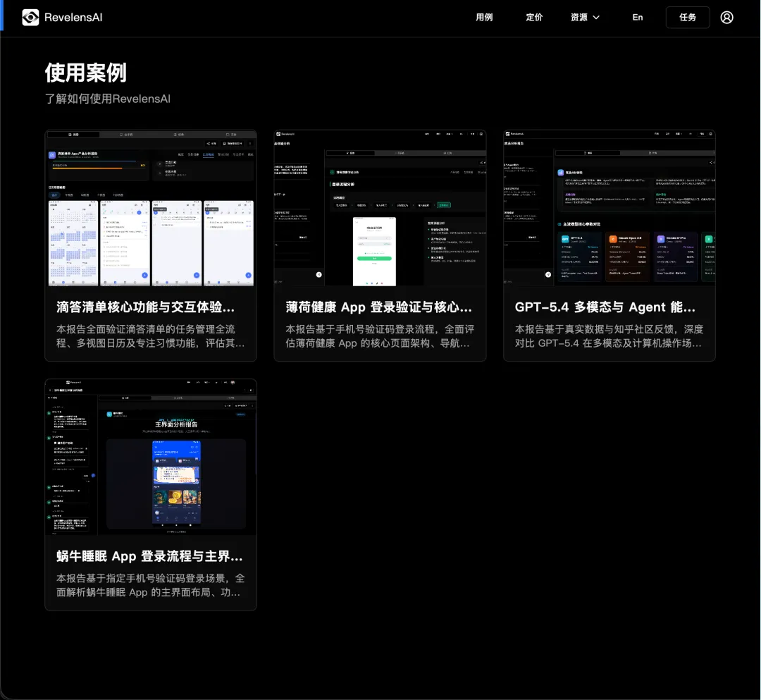
Task: Expand the 资源 dropdown menu
Action: 585,18
